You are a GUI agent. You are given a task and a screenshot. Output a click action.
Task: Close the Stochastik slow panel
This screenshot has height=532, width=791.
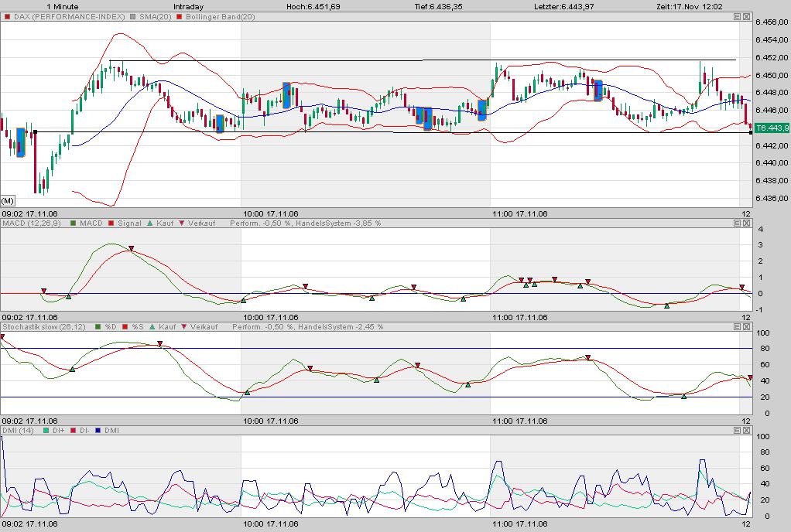[747, 327]
